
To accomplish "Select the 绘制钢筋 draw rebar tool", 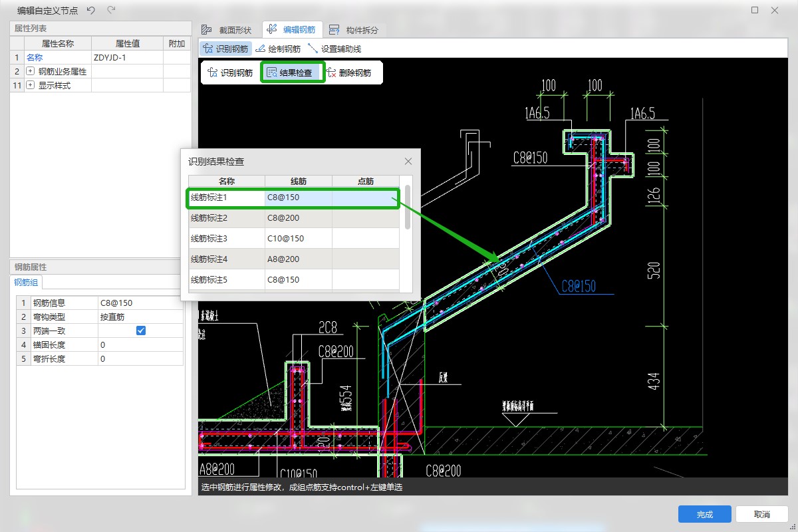I will (278, 49).
